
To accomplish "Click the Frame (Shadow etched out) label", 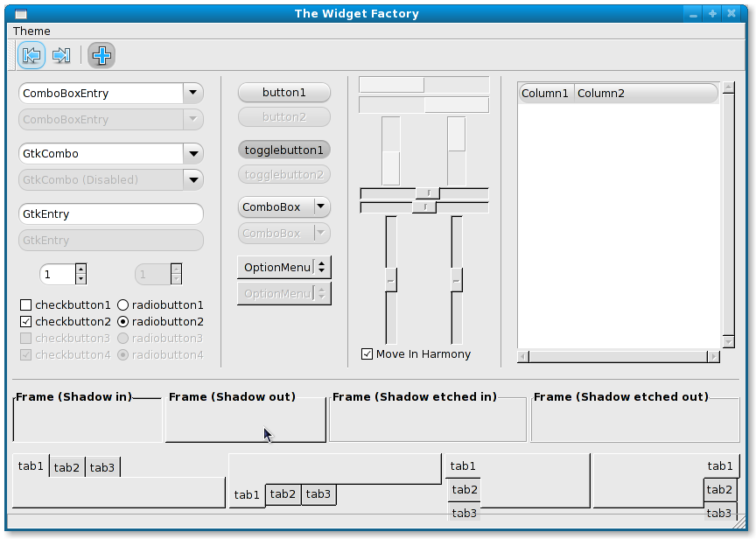I will [621, 396].
